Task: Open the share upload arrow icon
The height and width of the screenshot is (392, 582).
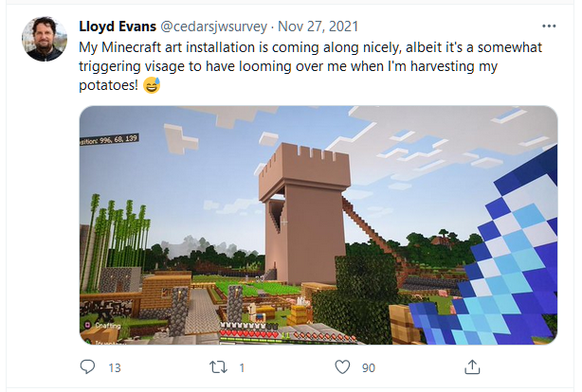Action: 472,366
